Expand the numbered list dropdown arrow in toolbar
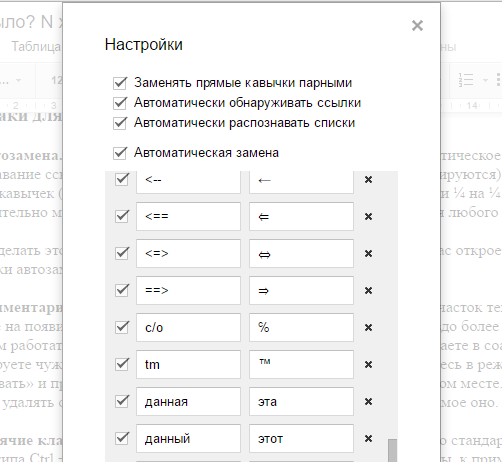 485,80
